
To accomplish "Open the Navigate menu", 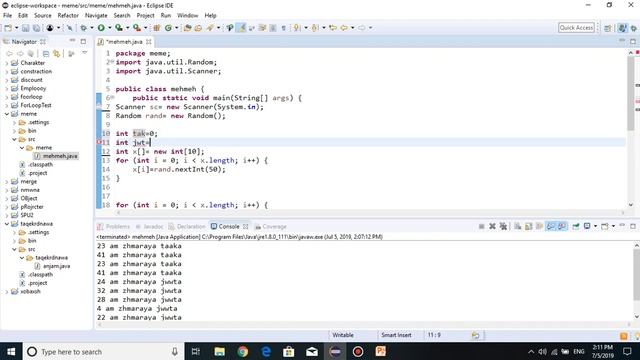I will tap(96, 16).
